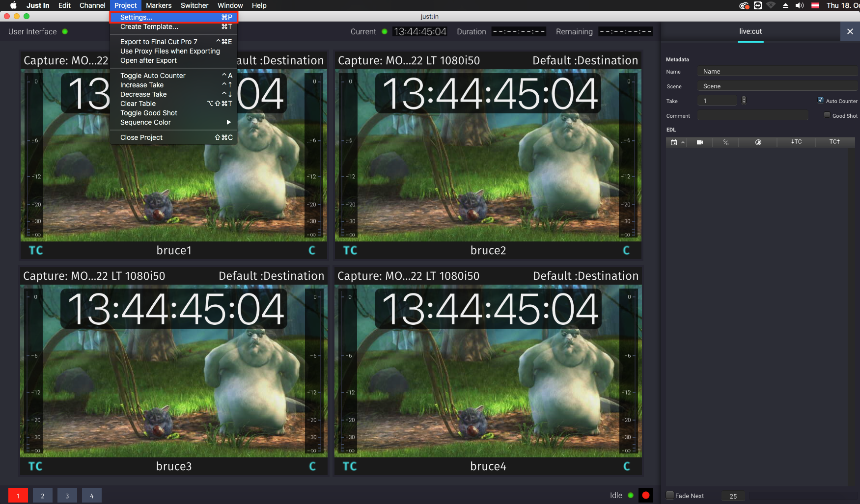This screenshot has width=860, height=504.
Task: Click the TC indicator under bruce1
Action: coord(36,250)
